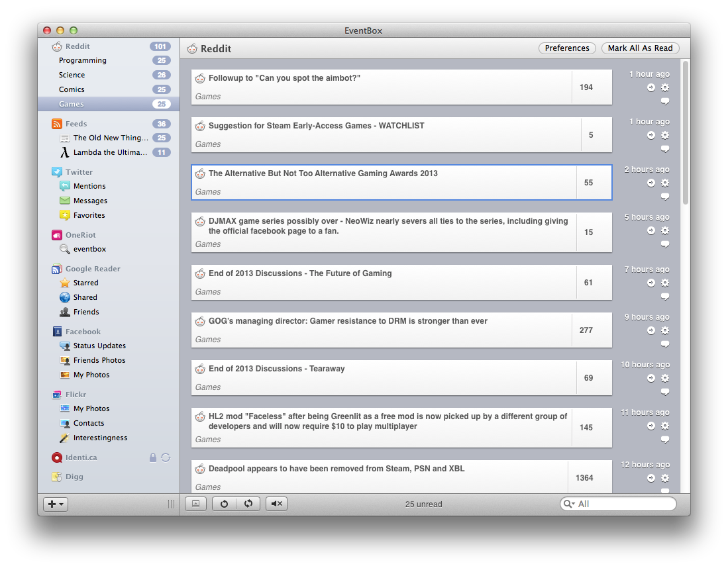Viewport: 728px width, 568px height.
Task: Click the comment bubble for Gaming Awards 2013 post
Action: pos(665,197)
